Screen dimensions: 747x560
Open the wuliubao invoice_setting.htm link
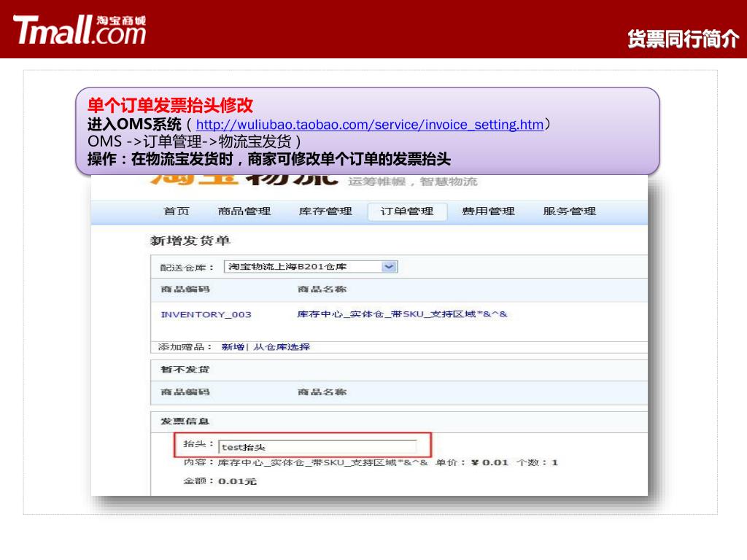click(x=370, y=125)
